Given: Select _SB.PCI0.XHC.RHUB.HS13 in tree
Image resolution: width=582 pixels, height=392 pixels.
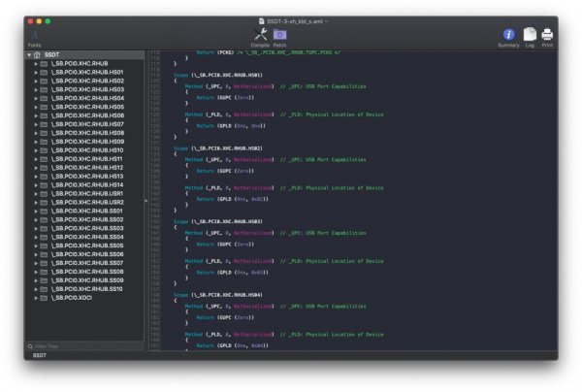Looking at the screenshot, I should click(x=87, y=177).
